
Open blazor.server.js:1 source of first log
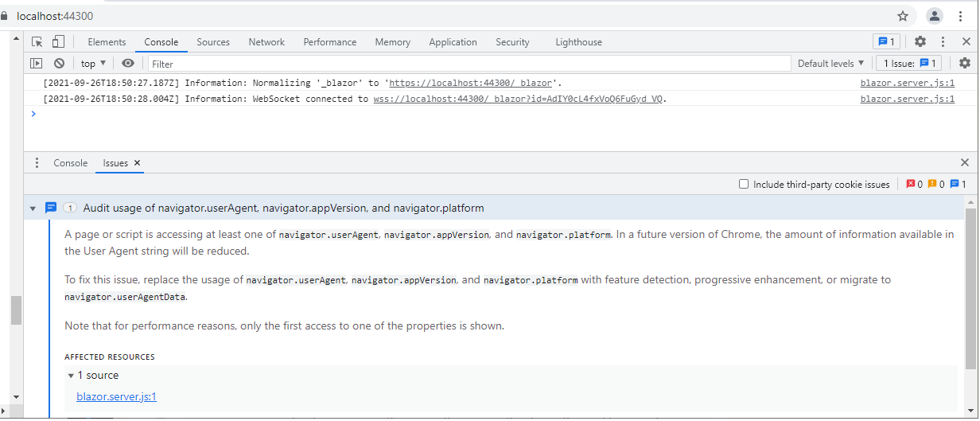908,83
